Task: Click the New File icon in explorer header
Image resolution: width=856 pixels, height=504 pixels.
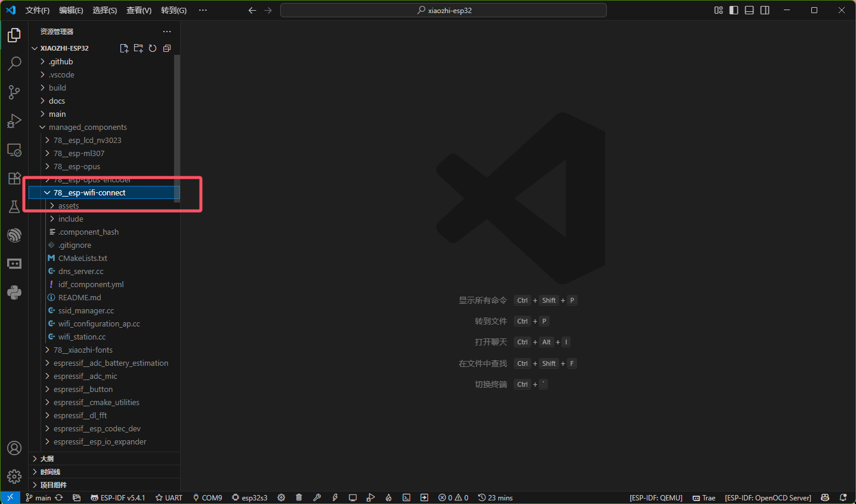Action: coord(124,48)
